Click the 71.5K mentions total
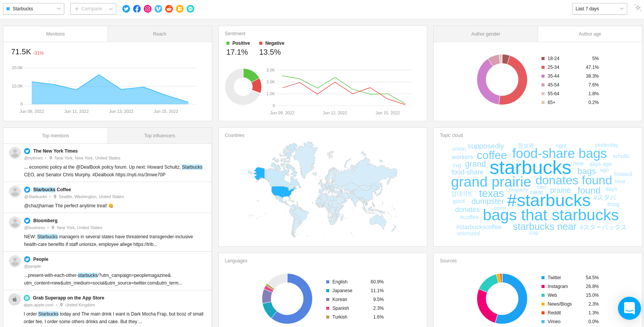Screen dimensions: 644x327 pyautogui.click(x=21, y=52)
